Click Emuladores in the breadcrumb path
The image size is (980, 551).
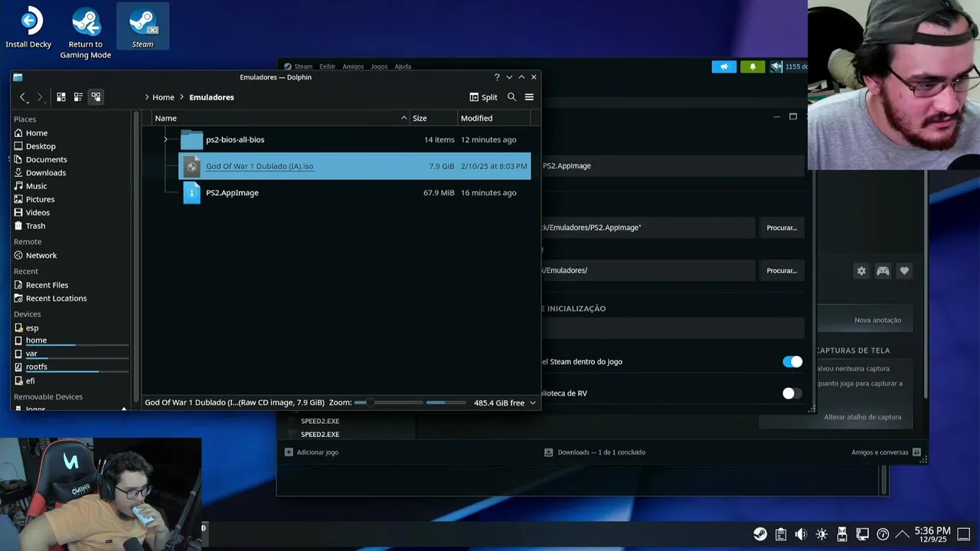pos(211,97)
